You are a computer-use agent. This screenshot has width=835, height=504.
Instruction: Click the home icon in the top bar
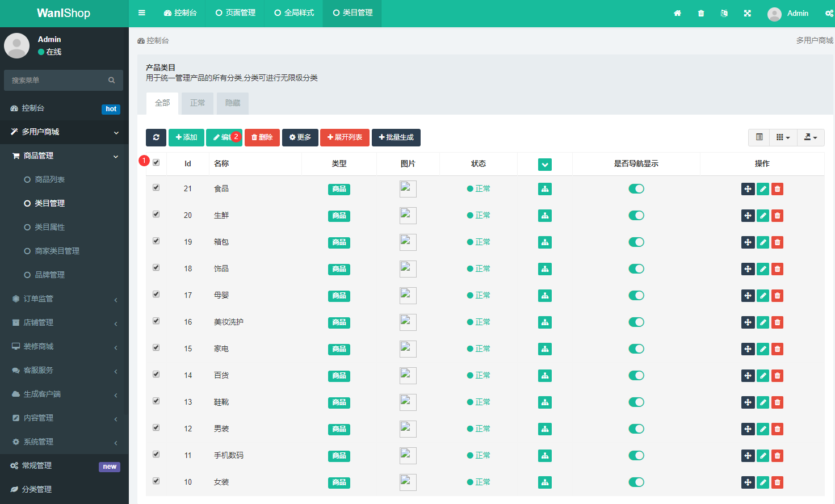coord(677,13)
